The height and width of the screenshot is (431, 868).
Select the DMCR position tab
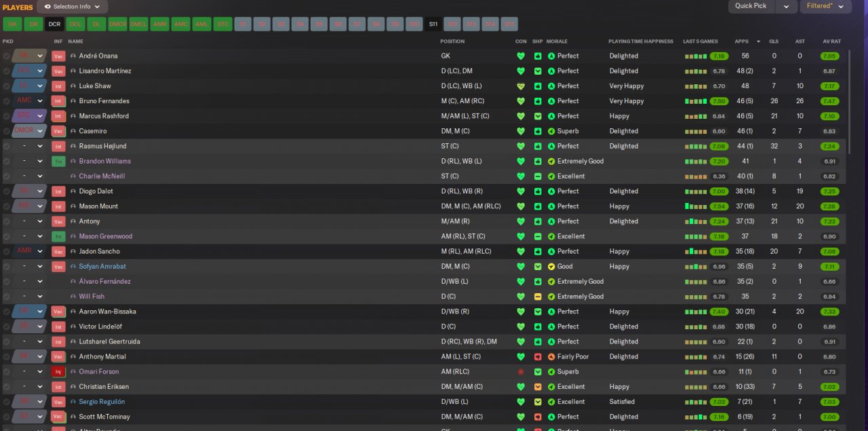pos(117,24)
